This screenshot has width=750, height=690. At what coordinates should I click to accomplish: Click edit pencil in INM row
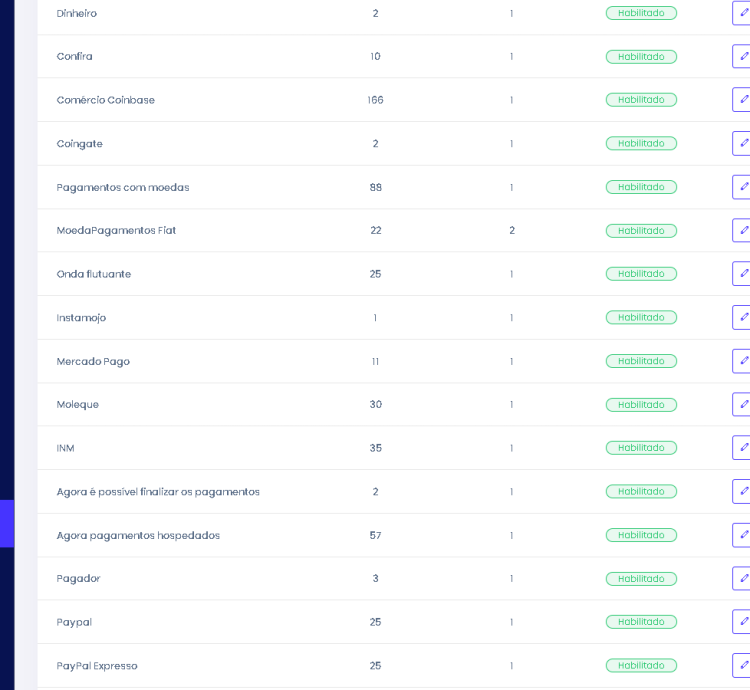point(742,448)
